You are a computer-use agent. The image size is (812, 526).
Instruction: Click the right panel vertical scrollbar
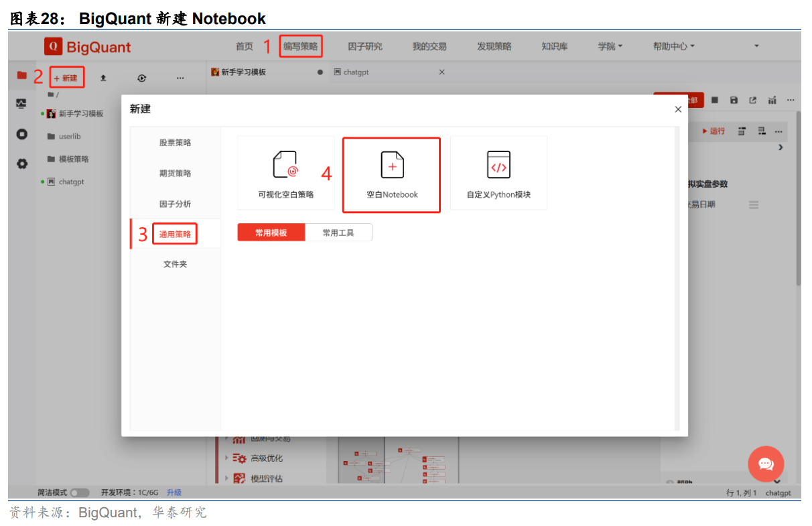click(x=798, y=198)
